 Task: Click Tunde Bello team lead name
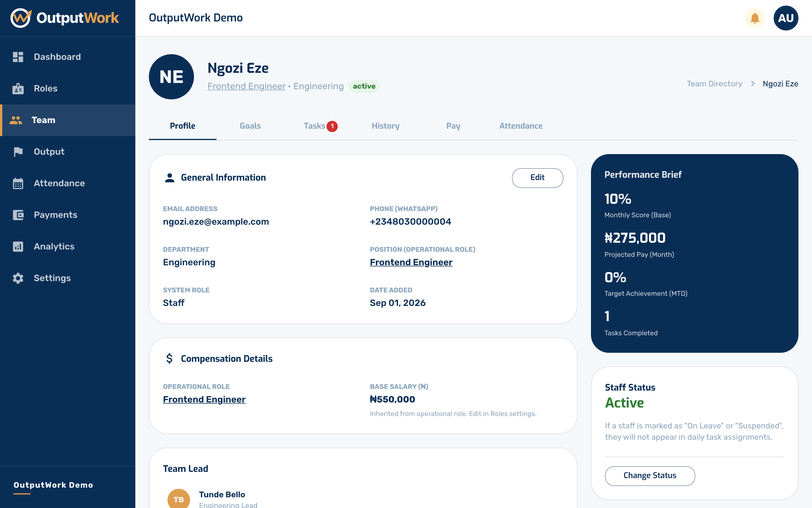pos(222,494)
